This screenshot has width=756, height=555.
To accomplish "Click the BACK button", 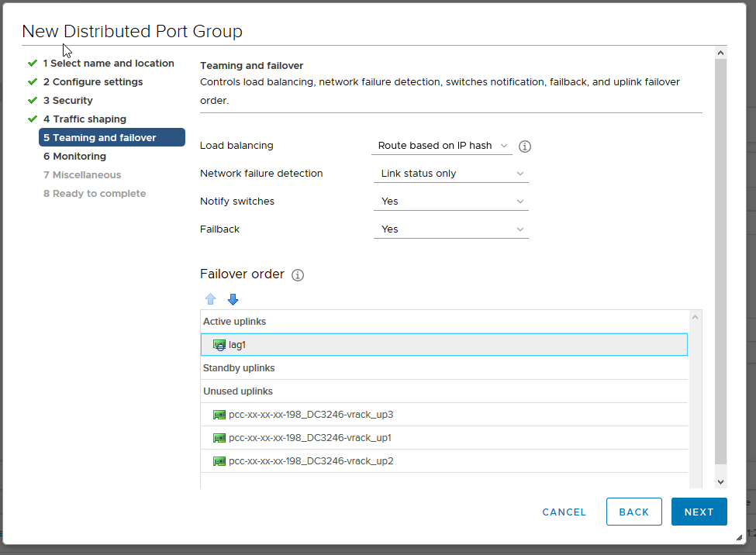I will point(633,512).
